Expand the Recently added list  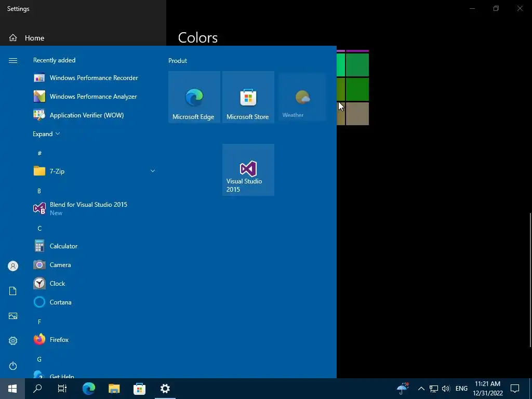(x=46, y=134)
